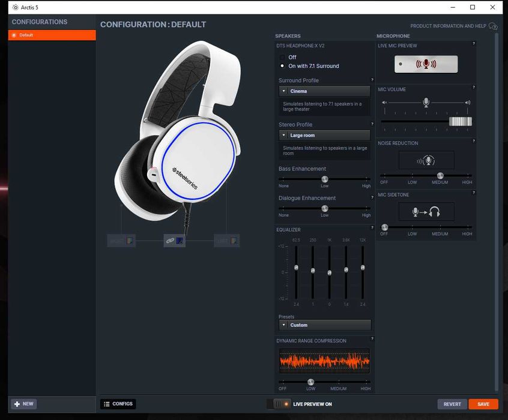Click the 12K equalizer band knob

pyautogui.click(x=363, y=268)
